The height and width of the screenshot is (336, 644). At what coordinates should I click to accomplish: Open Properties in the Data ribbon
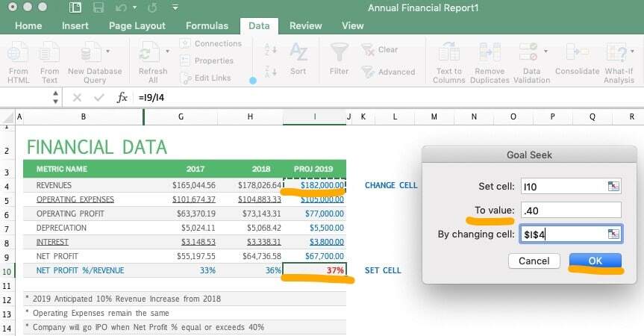[207, 60]
